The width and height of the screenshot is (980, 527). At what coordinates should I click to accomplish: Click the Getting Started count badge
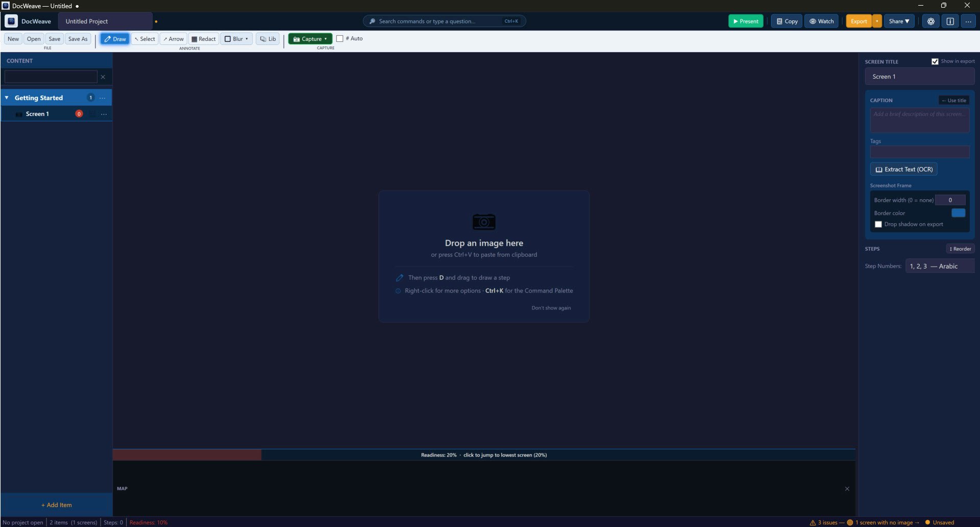[x=91, y=98]
